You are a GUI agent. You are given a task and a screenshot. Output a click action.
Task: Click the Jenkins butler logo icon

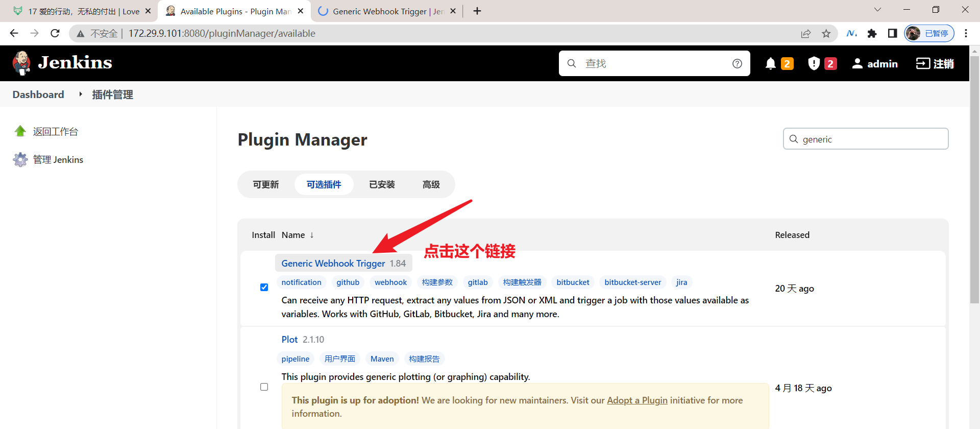(x=21, y=63)
